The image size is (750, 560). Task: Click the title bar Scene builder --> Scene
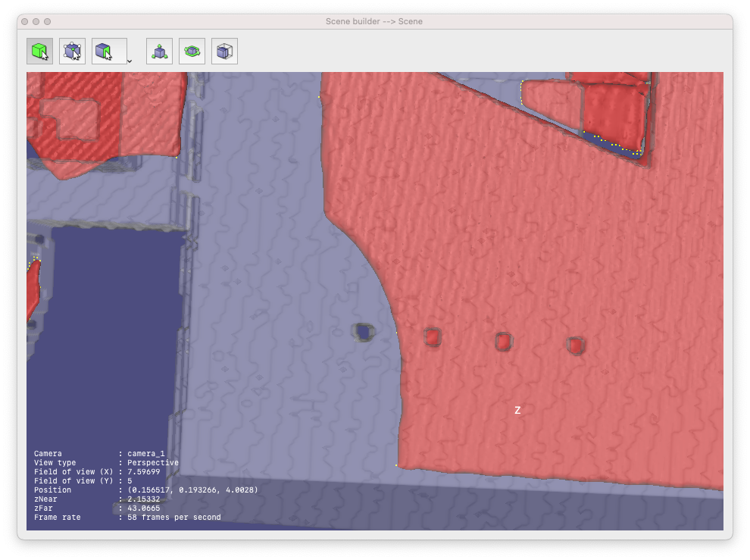click(x=374, y=21)
